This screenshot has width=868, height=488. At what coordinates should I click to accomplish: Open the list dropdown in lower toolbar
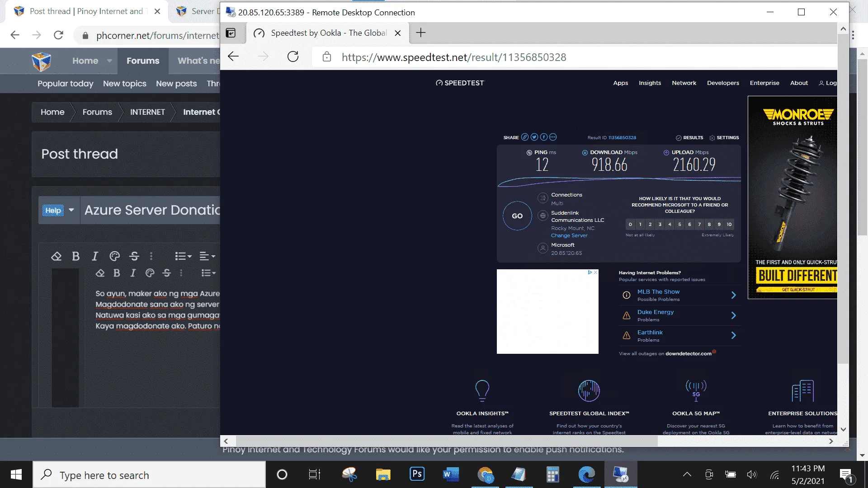[208, 273]
